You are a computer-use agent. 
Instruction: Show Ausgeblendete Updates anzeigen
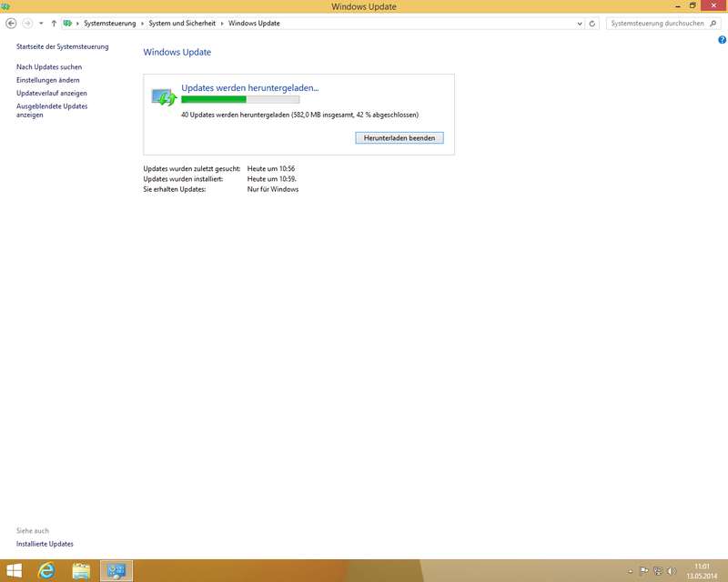click(52, 110)
